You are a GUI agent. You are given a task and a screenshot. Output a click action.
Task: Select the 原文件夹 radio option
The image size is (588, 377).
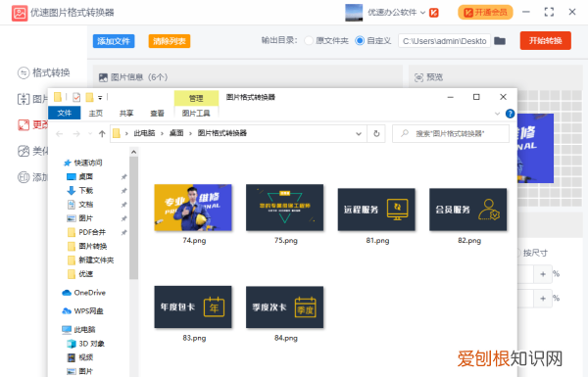tap(309, 40)
